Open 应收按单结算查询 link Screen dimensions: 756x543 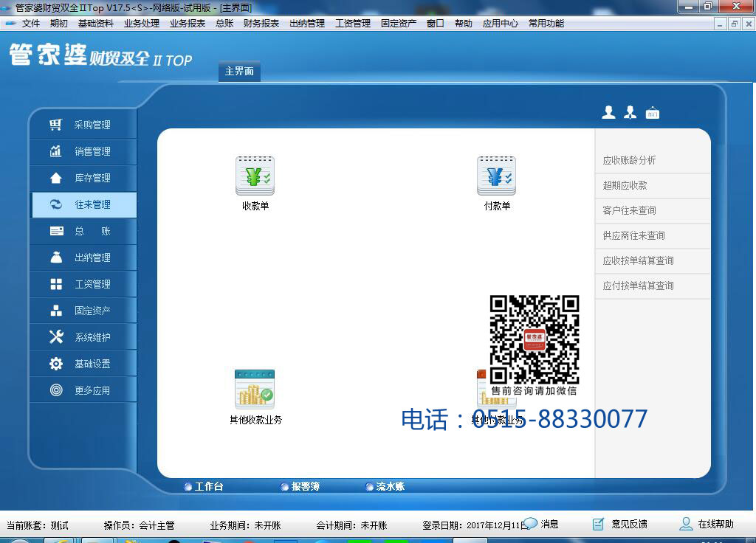coord(638,260)
